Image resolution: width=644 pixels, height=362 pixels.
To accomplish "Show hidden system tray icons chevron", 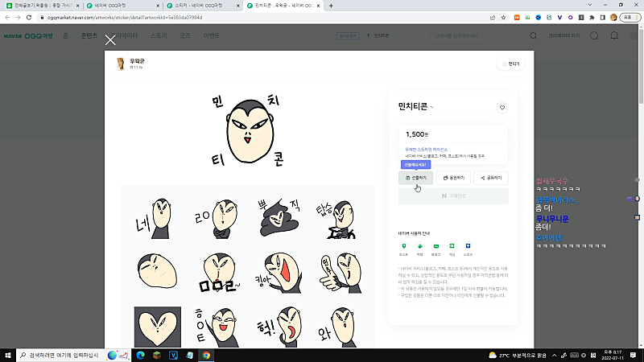I will tap(554, 355).
